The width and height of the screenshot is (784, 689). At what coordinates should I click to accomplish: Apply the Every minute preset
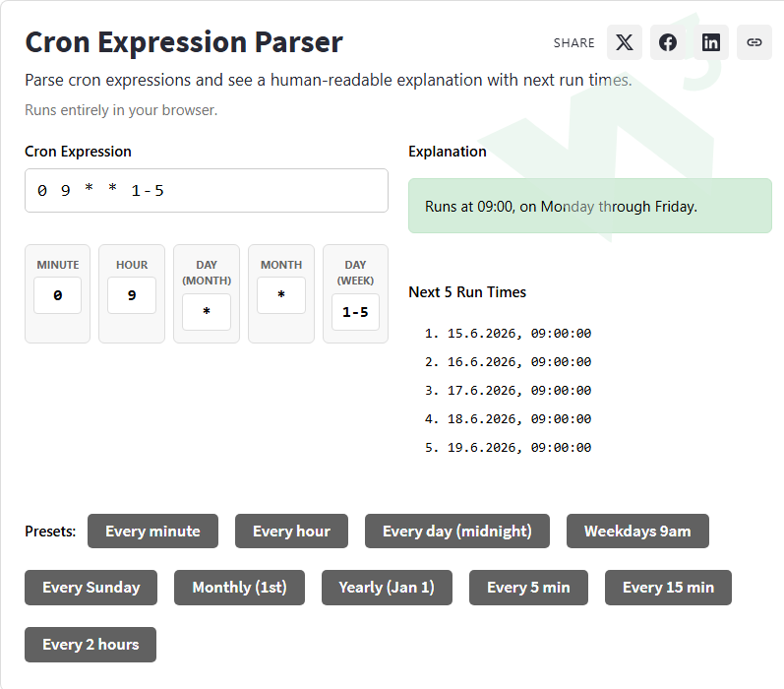(153, 531)
